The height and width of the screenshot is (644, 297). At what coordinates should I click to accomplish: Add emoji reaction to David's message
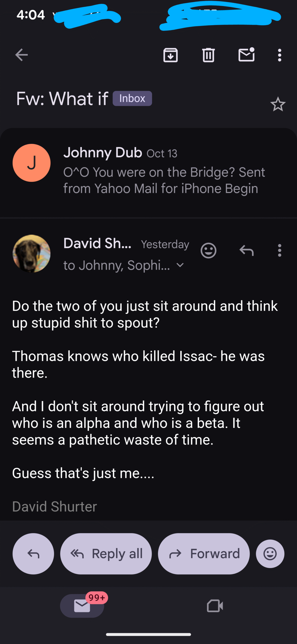click(208, 251)
